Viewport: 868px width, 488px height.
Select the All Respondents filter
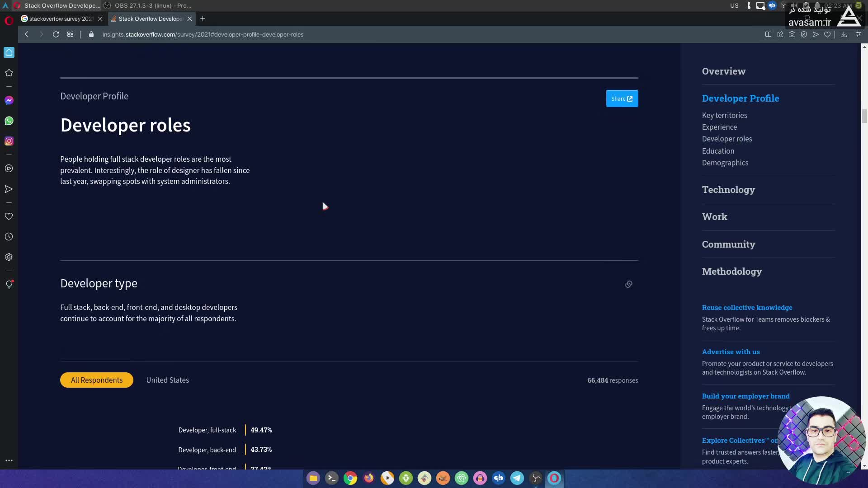tap(96, 380)
